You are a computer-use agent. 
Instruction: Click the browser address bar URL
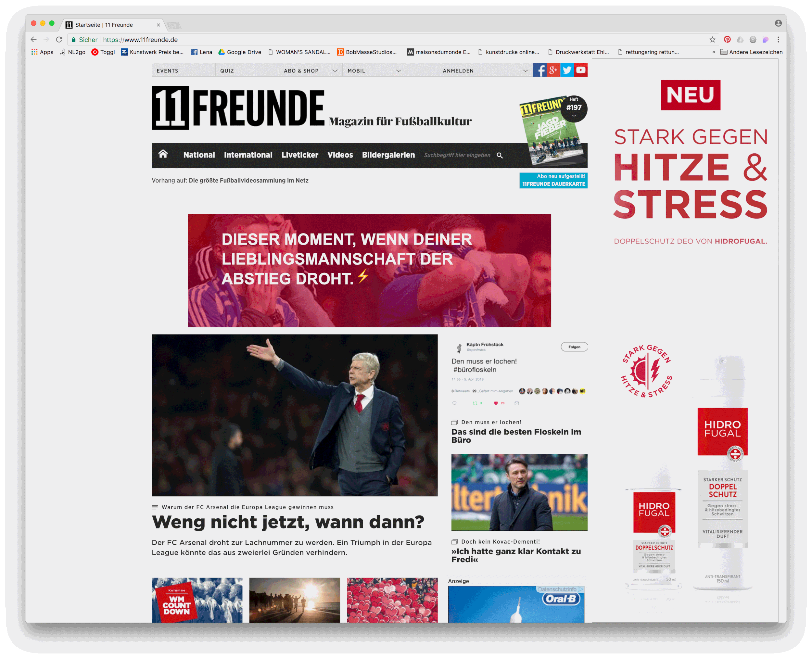pyautogui.click(x=140, y=40)
